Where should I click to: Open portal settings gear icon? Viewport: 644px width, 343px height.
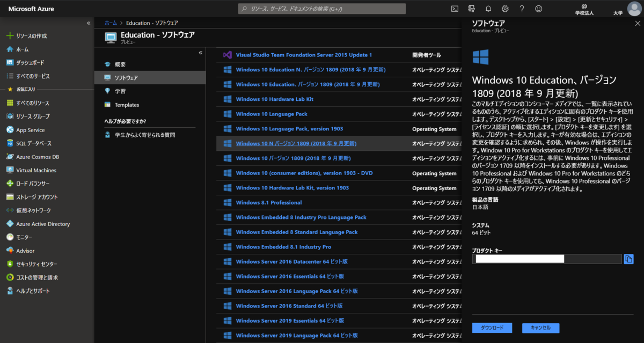click(x=505, y=9)
